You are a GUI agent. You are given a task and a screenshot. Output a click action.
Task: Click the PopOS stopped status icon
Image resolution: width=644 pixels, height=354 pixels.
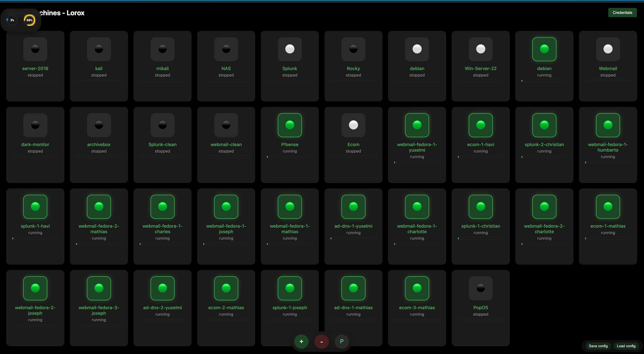(x=480, y=288)
